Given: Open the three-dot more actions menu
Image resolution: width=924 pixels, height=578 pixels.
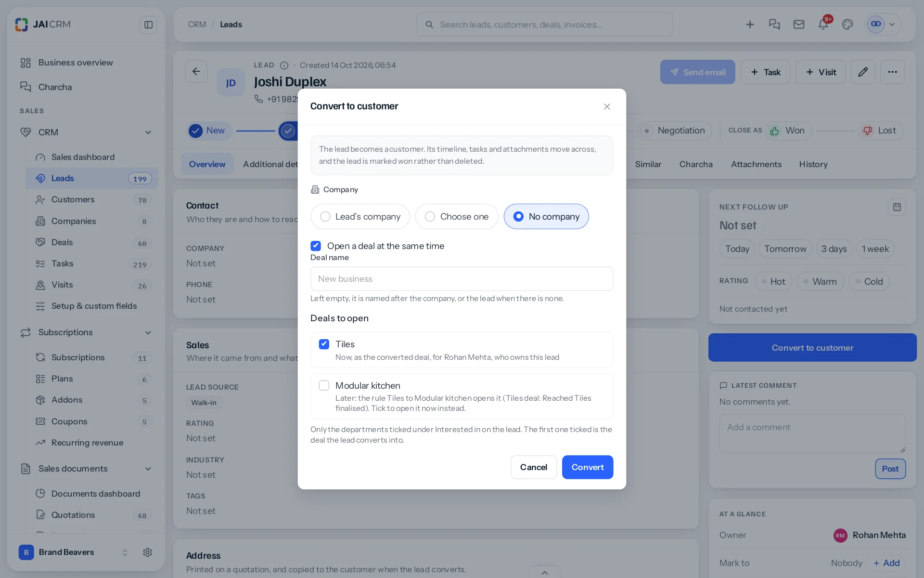Looking at the screenshot, I should pyautogui.click(x=893, y=72).
